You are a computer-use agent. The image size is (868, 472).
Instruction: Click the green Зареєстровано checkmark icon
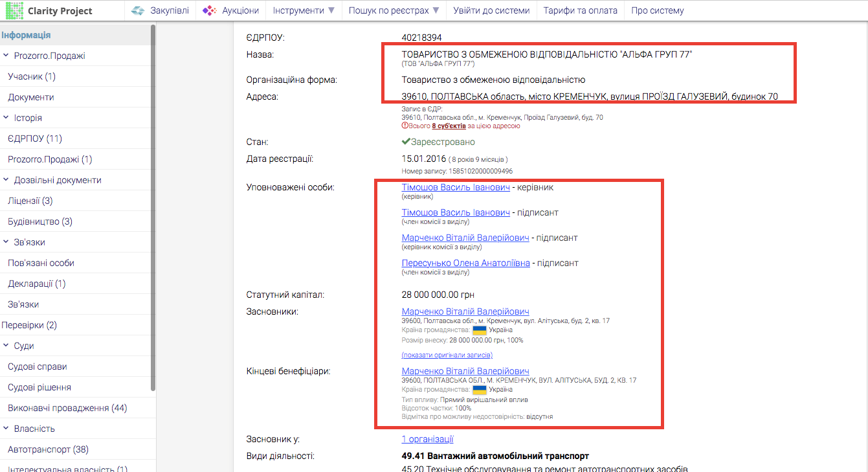pos(406,142)
